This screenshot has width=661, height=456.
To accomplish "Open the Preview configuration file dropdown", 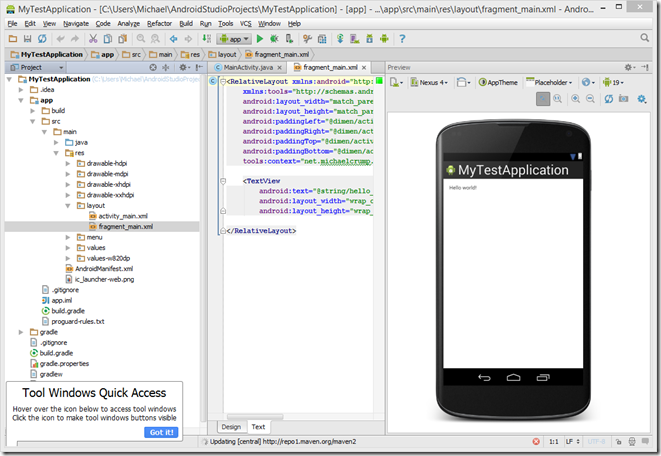I will (x=396, y=82).
